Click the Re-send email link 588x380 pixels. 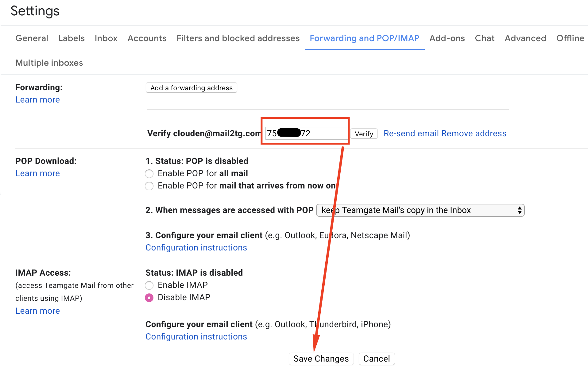411,133
